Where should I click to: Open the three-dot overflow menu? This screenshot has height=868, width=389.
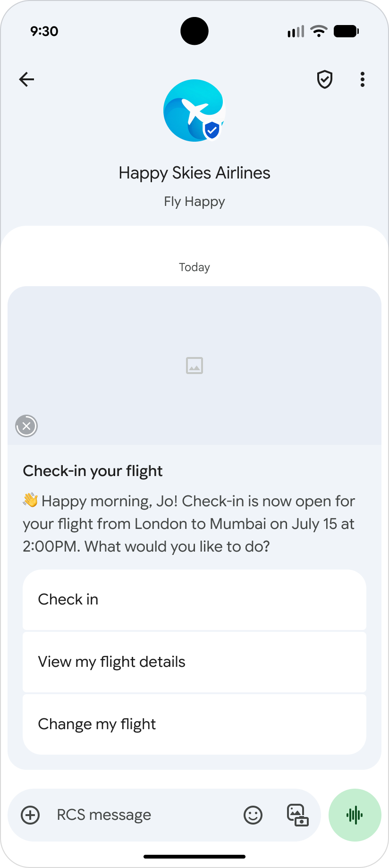click(362, 79)
